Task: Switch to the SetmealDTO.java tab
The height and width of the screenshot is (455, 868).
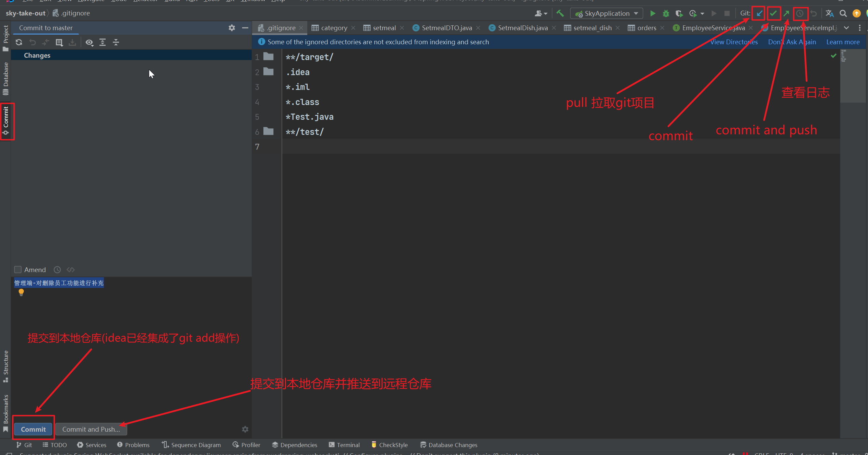Action: [447, 28]
